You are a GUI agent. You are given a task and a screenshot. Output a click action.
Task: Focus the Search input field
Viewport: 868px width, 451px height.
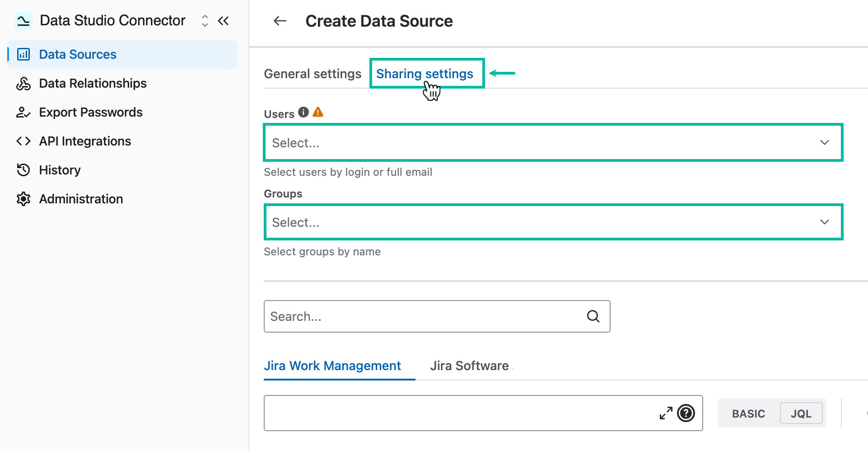pos(437,316)
